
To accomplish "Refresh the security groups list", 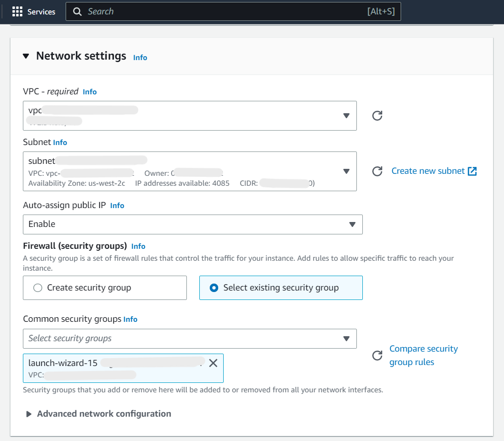I will (x=377, y=355).
